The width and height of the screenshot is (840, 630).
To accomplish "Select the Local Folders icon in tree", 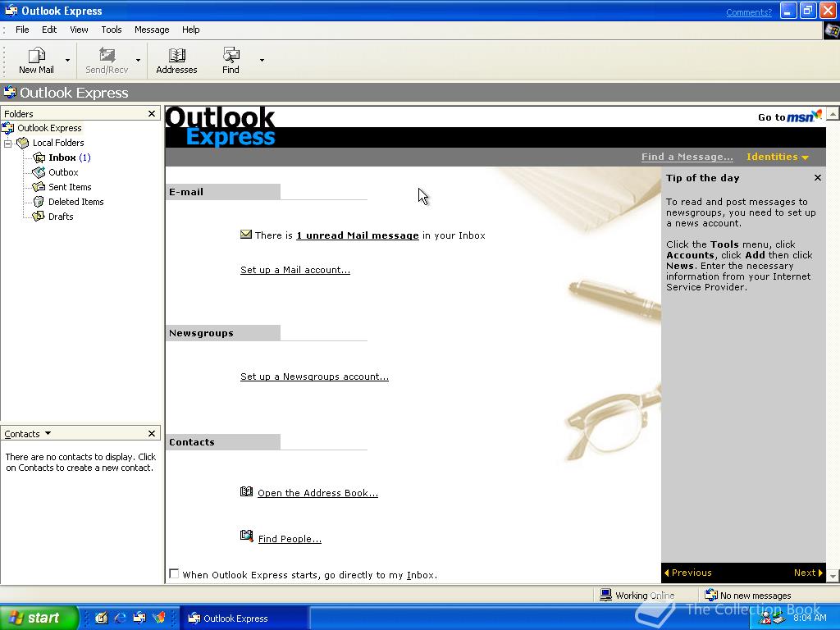I will pyautogui.click(x=22, y=143).
